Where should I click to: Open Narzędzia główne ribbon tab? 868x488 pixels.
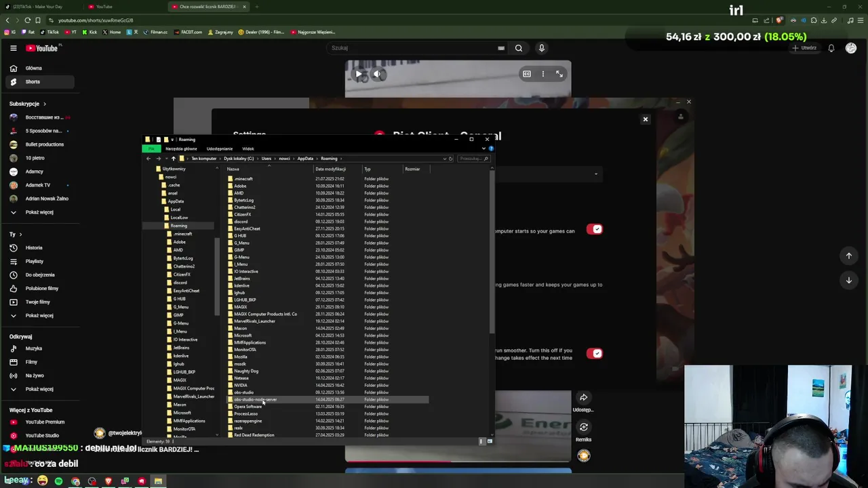[181, 148]
